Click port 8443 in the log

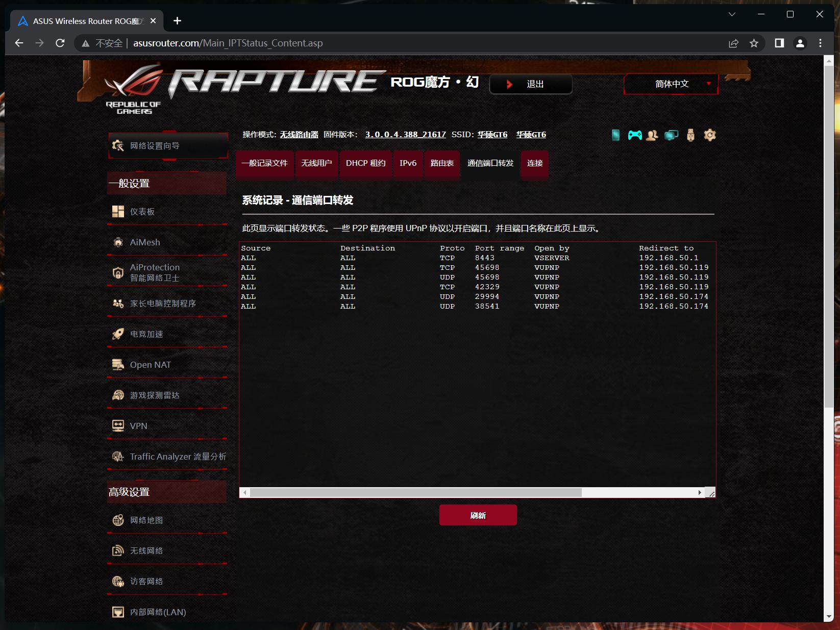(x=484, y=258)
